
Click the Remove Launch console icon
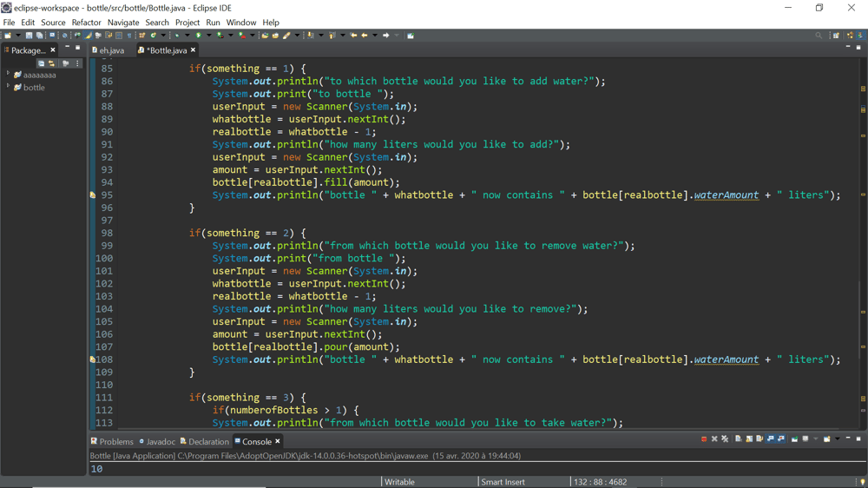pos(714,439)
